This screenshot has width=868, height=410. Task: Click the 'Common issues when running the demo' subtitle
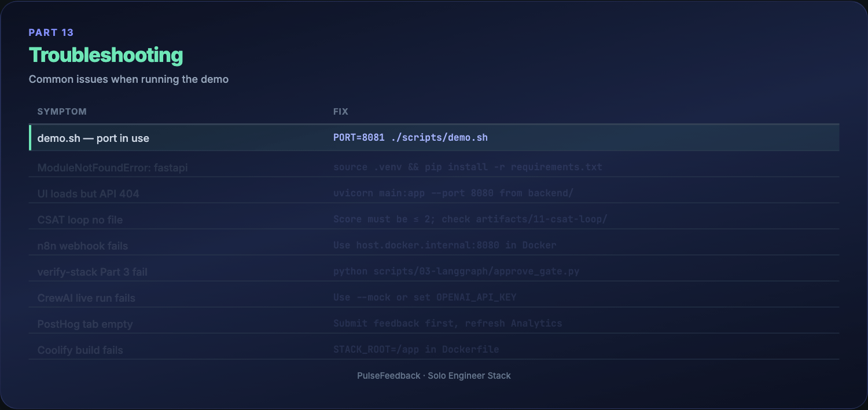pyautogui.click(x=128, y=79)
